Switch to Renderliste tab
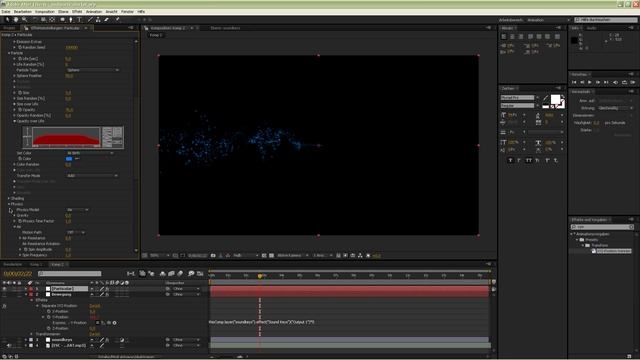The image size is (640, 360). click(x=13, y=264)
